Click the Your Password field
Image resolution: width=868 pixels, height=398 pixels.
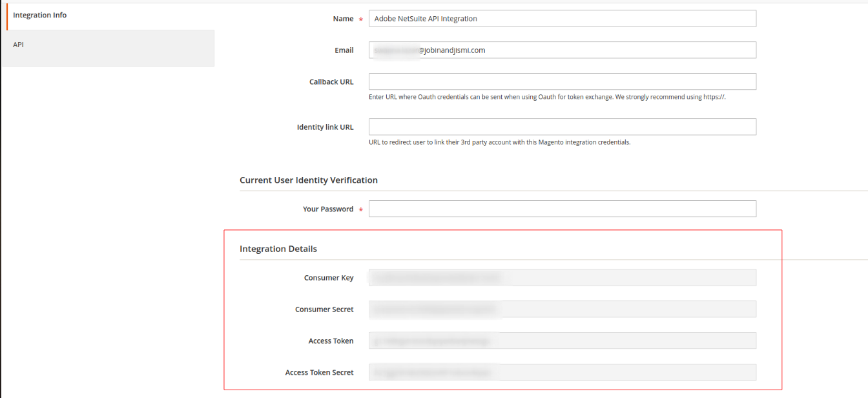tap(562, 209)
